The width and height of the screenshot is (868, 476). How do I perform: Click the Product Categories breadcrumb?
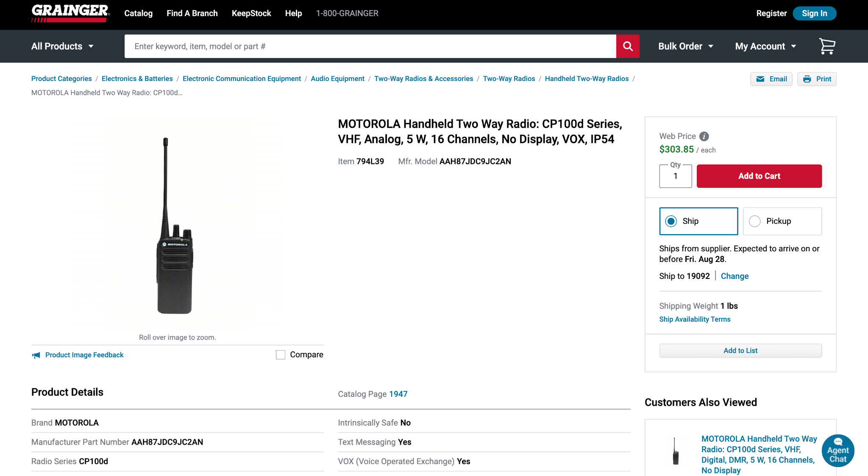tap(61, 78)
